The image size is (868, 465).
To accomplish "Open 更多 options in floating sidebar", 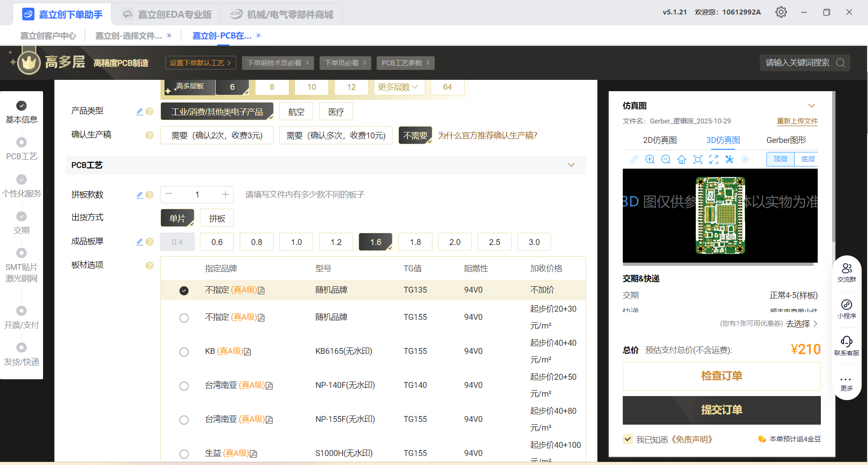I will (x=847, y=383).
